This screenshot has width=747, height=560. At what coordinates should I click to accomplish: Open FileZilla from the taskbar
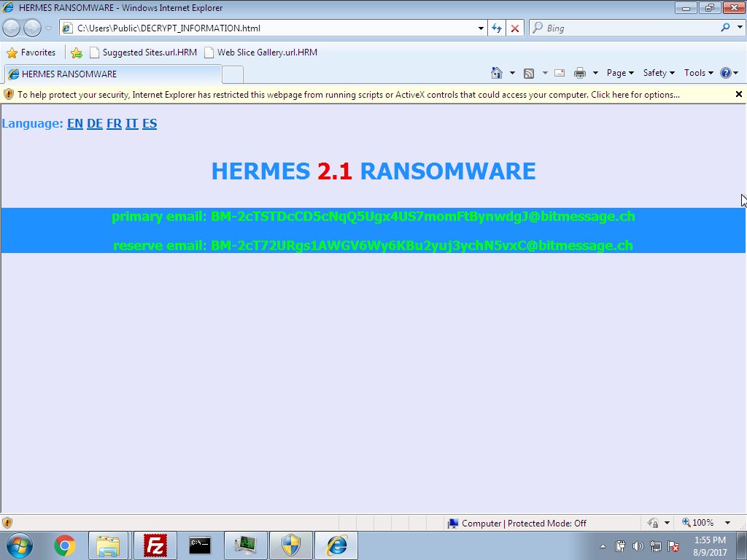[x=155, y=545]
